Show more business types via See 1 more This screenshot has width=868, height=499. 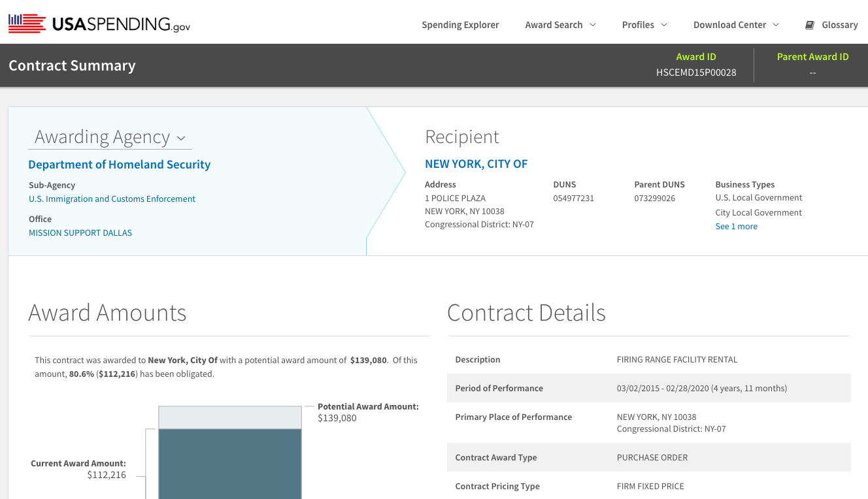click(736, 226)
